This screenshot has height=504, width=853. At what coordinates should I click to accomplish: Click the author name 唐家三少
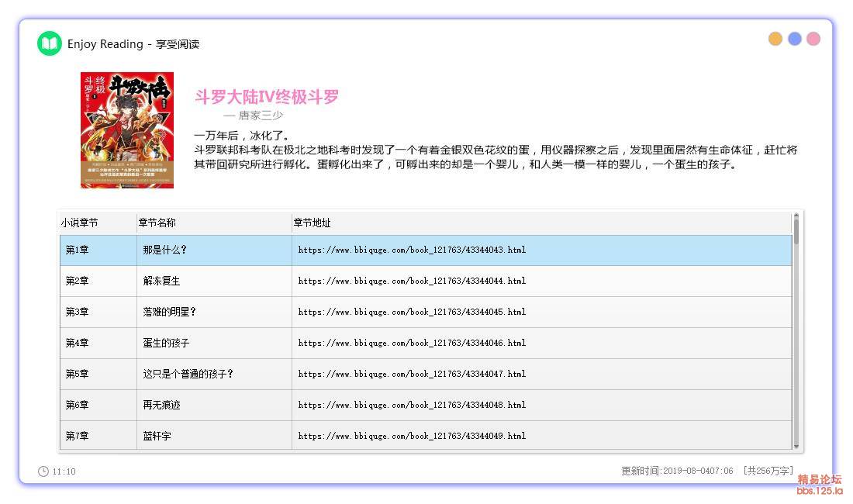pyautogui.click(x=261, y=116)
